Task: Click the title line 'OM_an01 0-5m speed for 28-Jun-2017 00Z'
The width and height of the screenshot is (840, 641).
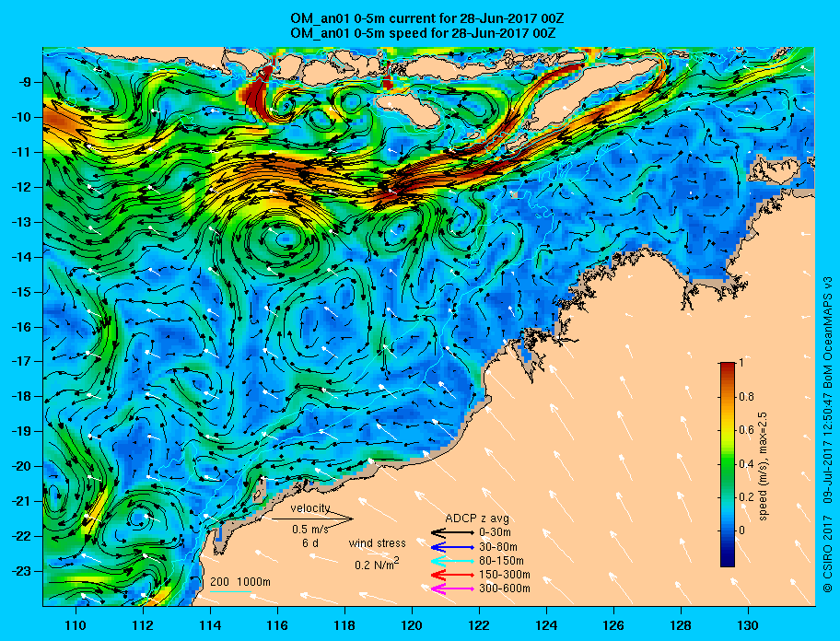Action: pyautogui.click(x=423, y=33)
